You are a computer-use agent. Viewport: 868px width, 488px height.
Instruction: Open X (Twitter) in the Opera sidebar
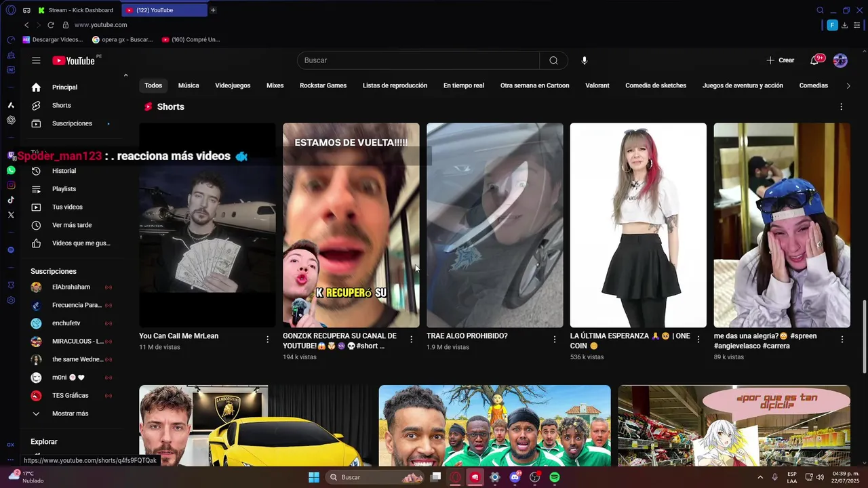point(11,215)
